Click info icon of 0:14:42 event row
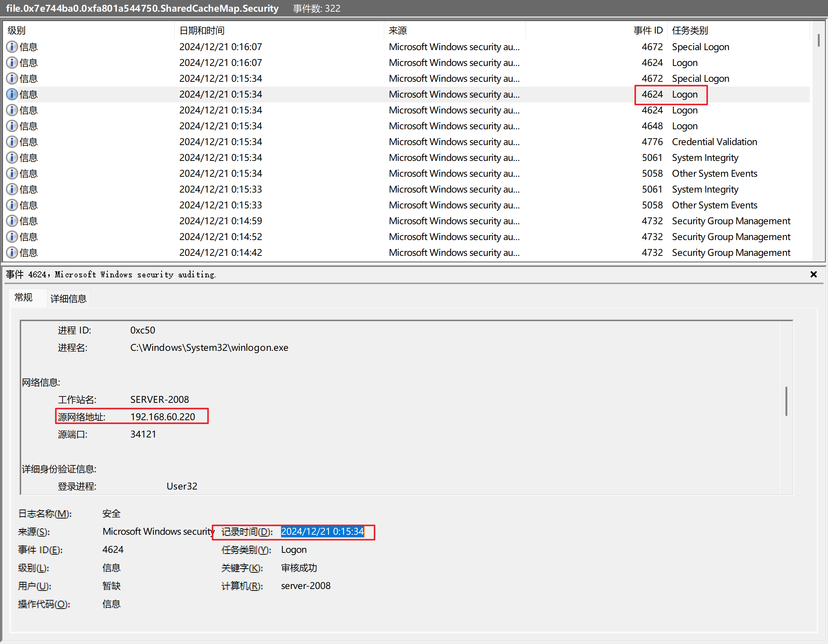Image resolution: width=828 pixels, height=644 pixels. click(x=12, y=252)
